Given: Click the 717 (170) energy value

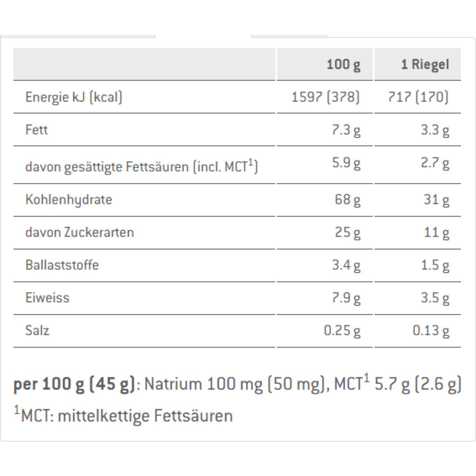Looking at the screenshot, I should 418,97.
